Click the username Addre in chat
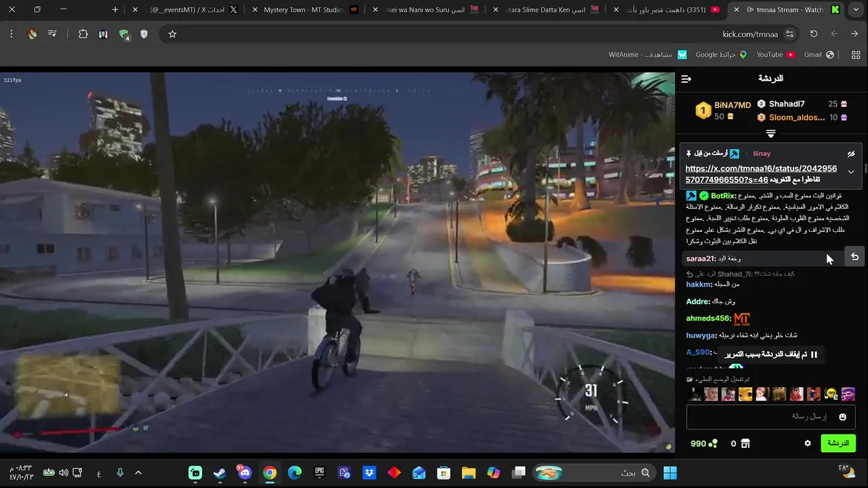Image resolution: width=868 pixels, height=488 pixels. pyautogui.click(x=698, y=302)
